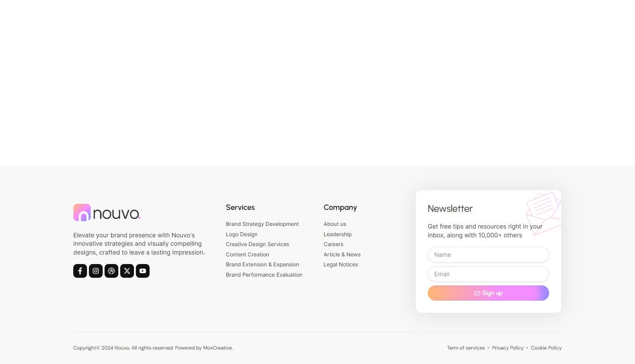Go to the Careers page
This screenshot has height=364, width=635.
(x=334, y=244)
